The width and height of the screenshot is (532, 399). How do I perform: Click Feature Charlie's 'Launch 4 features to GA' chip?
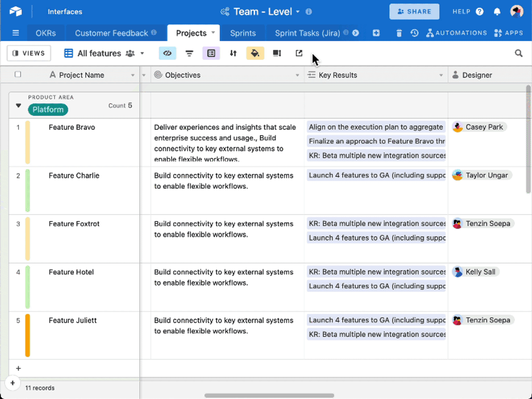click(x=376, y=175)
